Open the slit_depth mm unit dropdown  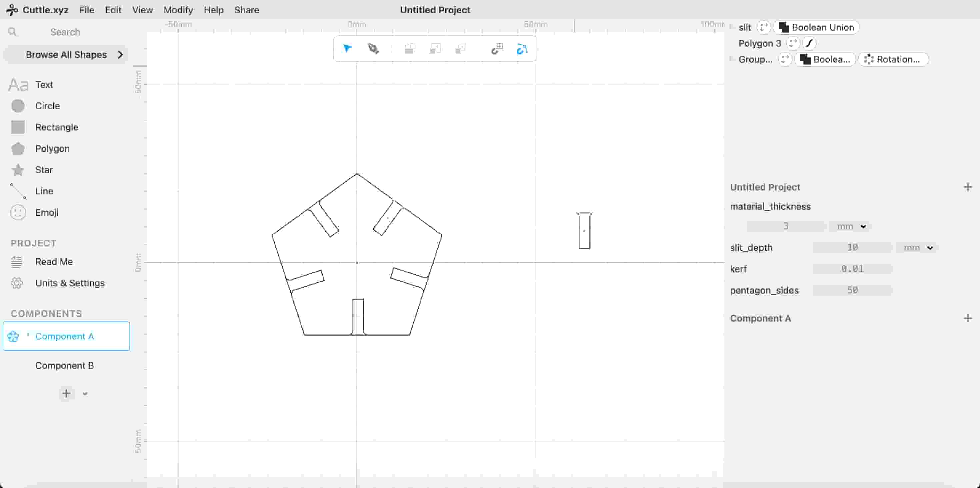click(918, 248)
